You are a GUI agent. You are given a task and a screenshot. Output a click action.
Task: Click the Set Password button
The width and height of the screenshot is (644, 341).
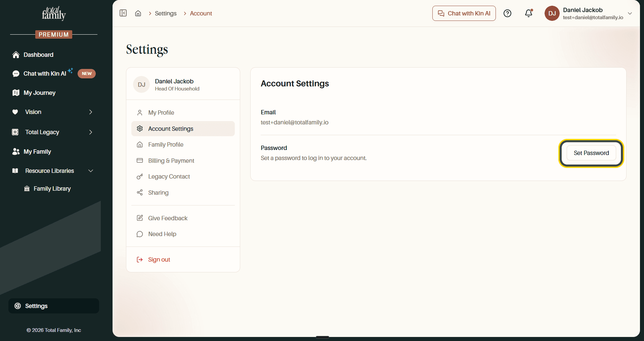point(591,153)
